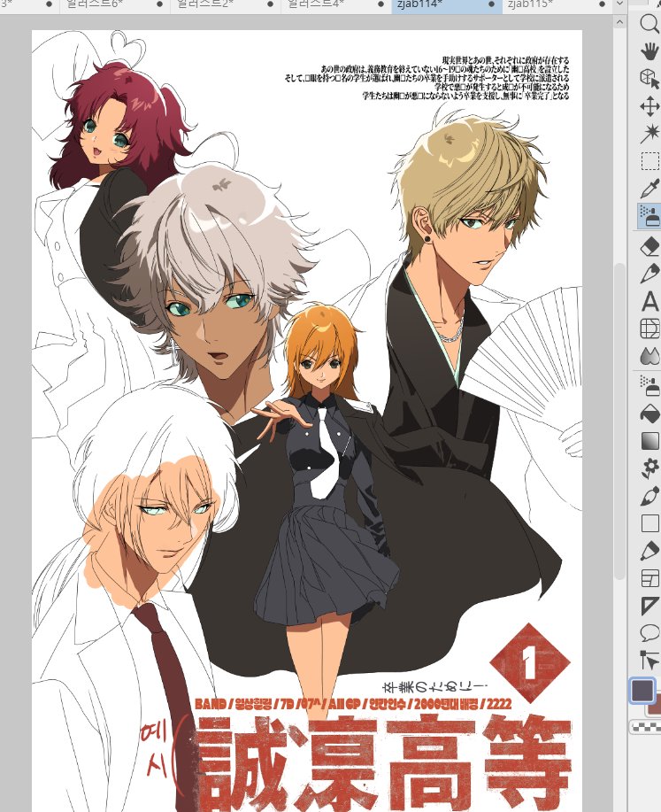
Task: Select the Gradient tool
Action: point(649,441)
